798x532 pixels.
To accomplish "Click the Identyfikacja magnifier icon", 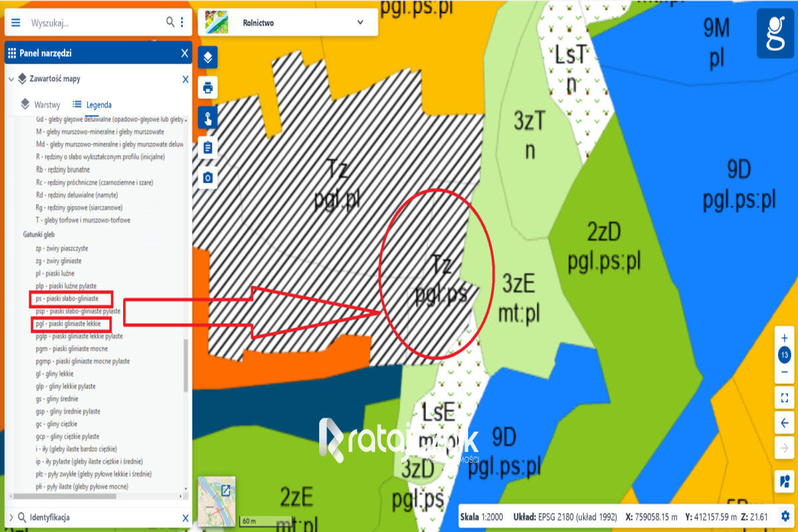I will click(23, 517).
